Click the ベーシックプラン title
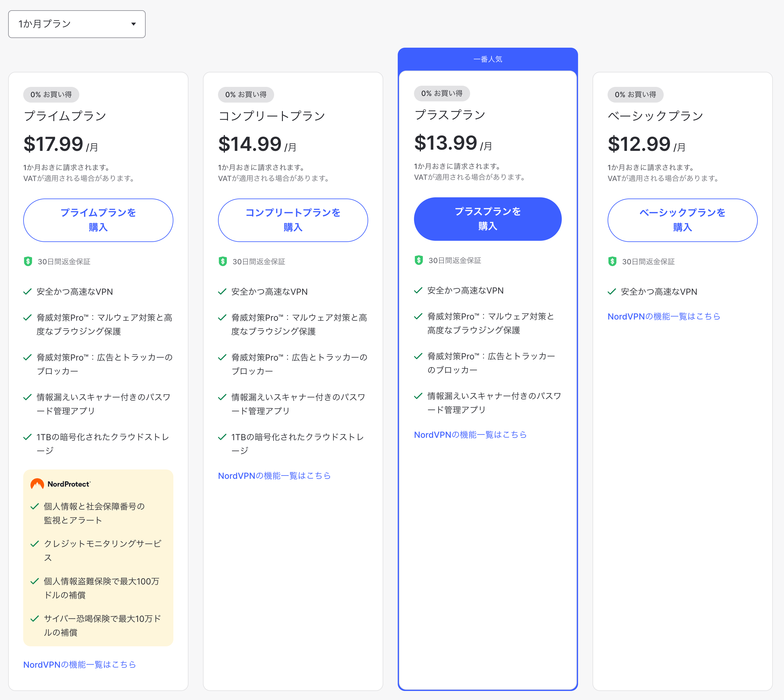784x700 pixels. pyautogui.click(x=656, y=116)
